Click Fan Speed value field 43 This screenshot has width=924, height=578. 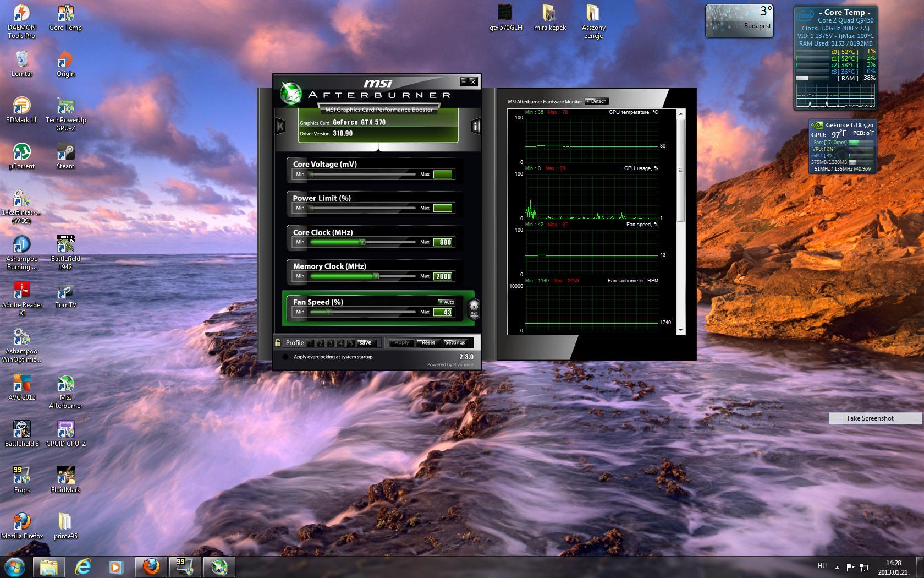point(443,312)
